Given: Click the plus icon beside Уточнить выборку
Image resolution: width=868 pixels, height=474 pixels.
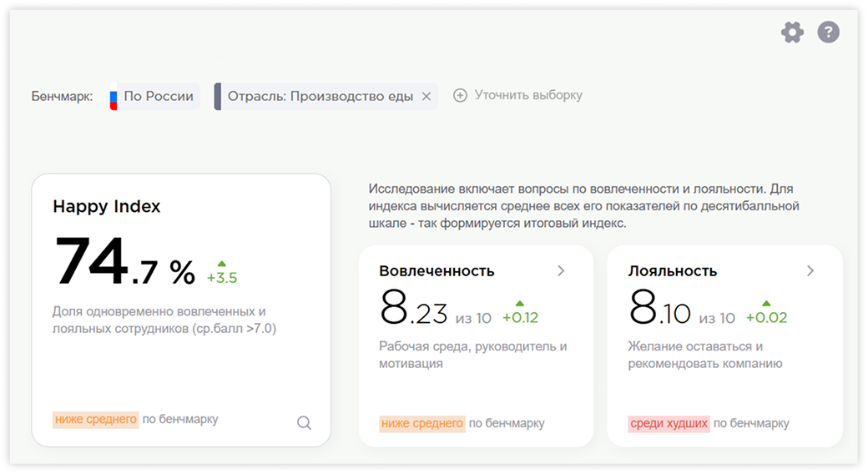Looking at the screenshot, I should [460, 95].
